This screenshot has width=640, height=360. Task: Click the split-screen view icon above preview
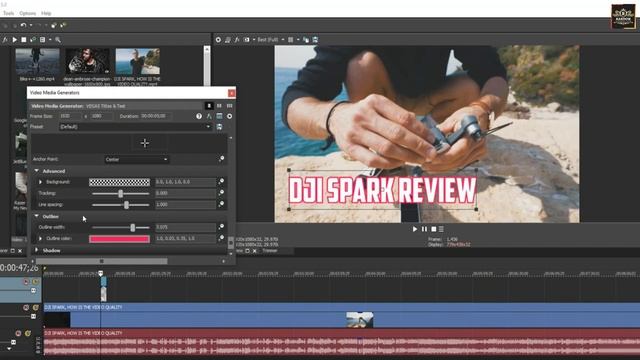click(x=247, y=40)
